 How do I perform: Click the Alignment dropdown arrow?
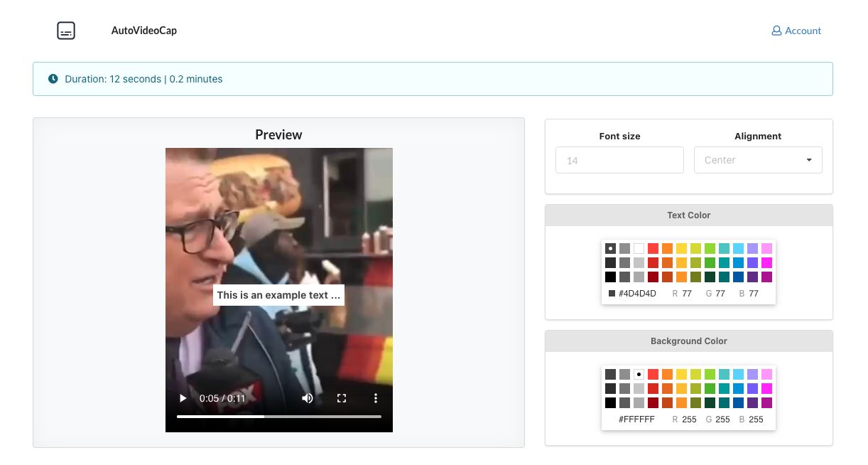click(x=809, y=160)
